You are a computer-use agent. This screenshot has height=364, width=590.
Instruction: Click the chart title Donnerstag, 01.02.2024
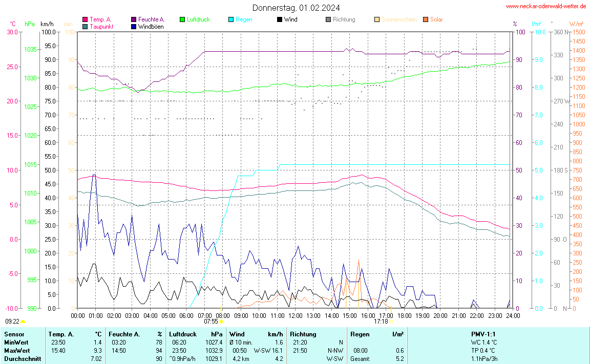click(x=296, y=8)
